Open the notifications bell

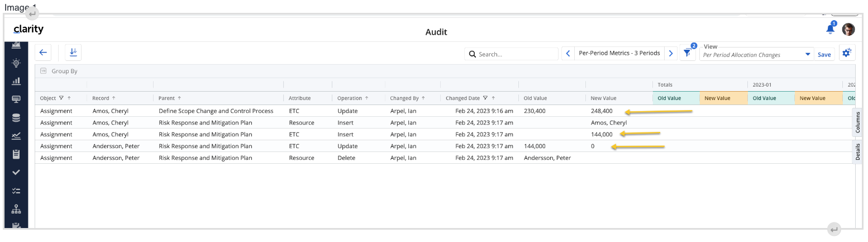point(831,29)
